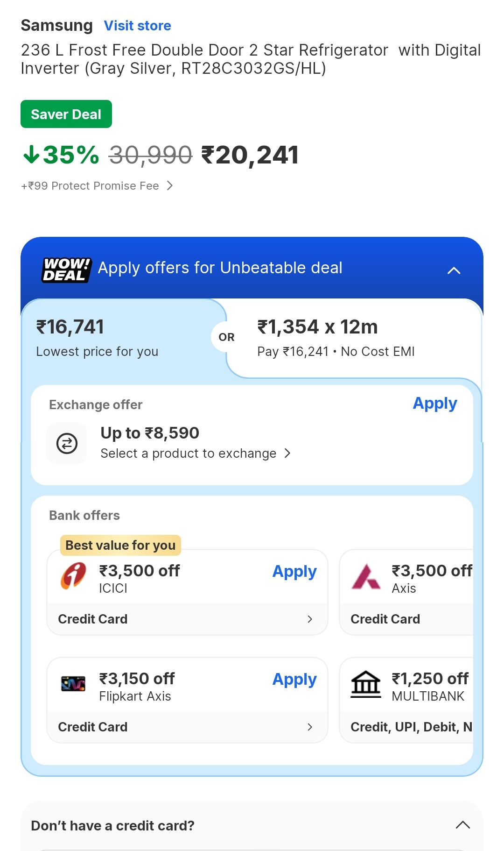Screen dimensions: 504x851
Task: Expand ICICI Credit Card offer details arrow
Action: [310, 619]
